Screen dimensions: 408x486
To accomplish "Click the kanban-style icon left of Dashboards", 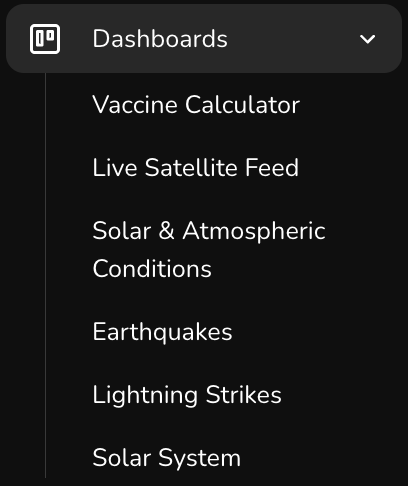I will pyautogui.click(x=45, y=39).
